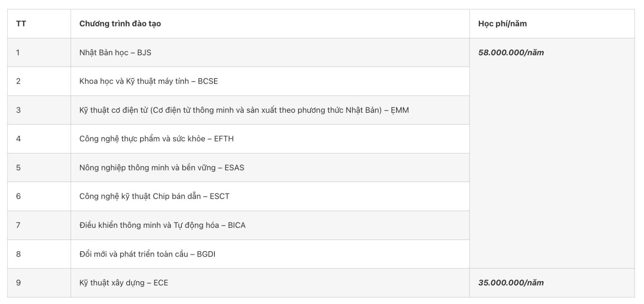
Task: Click row number 5 in the TT column
Action: [18, 168]
